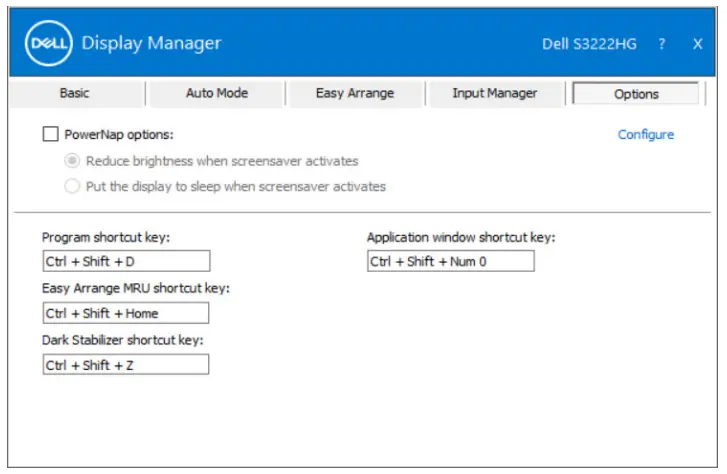The image size is (727, 474).
Task: Focus the Easy Arrange MRU shortcut field
Action: point(126,313)
